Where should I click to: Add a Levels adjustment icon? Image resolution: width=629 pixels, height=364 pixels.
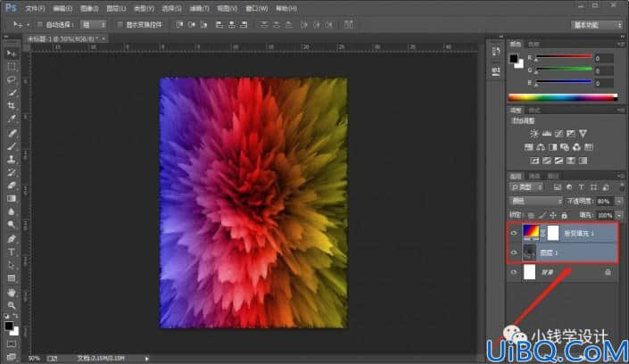[x=546, y=134]
